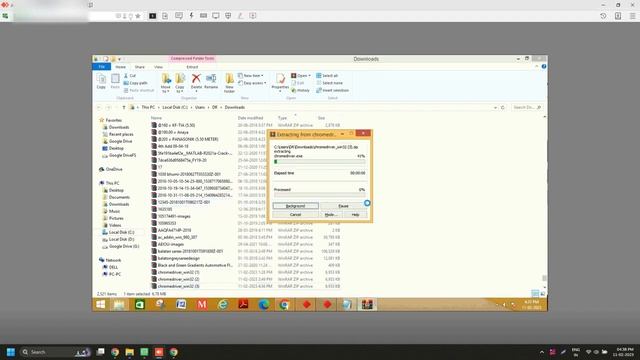Click the Cut command in the ribbon
640x360 pixels.
[130, 76]
